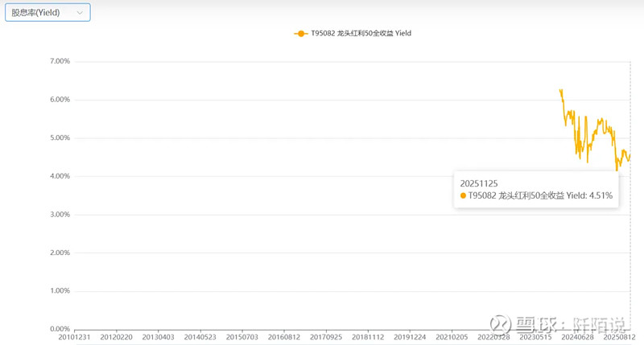Click the 20251125 date in the tooltip
The width and height of the screenshot is (644, 345).
click(479, 183)
